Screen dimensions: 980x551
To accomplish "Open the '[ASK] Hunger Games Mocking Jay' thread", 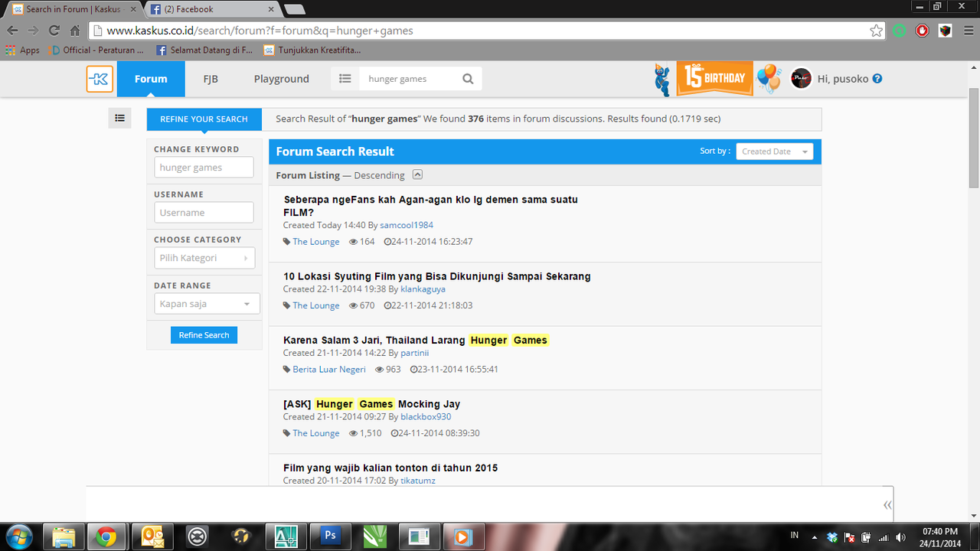I will pyautogui.click(x=371, y=404).
